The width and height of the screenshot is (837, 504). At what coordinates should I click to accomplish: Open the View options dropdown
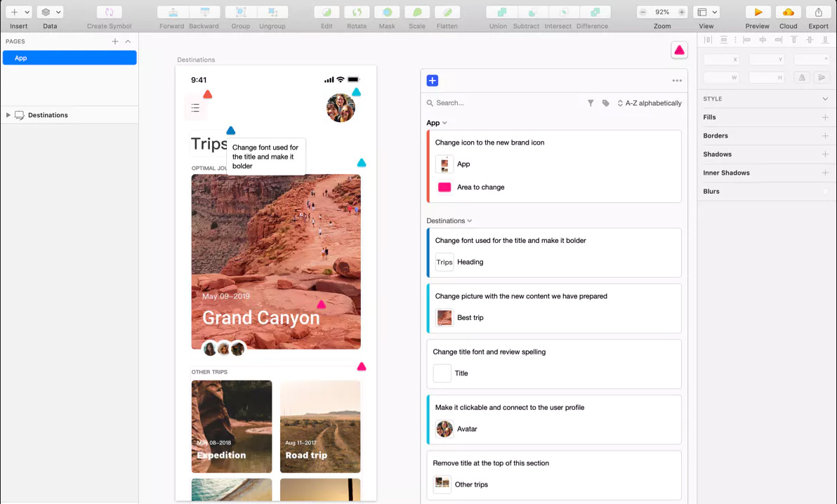706,12
